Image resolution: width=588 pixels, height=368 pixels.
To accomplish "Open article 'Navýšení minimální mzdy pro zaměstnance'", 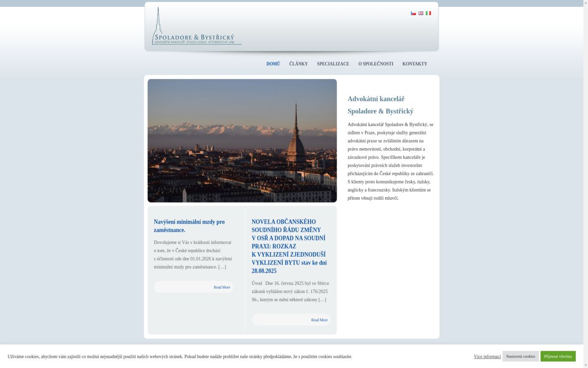I will pos(189,226).
